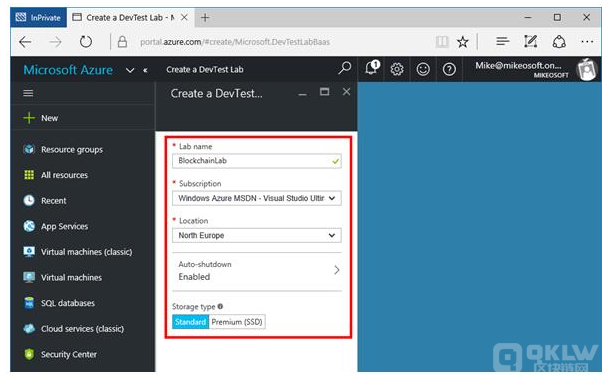
Task: Click the search magnifier in Azure header
Action: coord(344,68)
